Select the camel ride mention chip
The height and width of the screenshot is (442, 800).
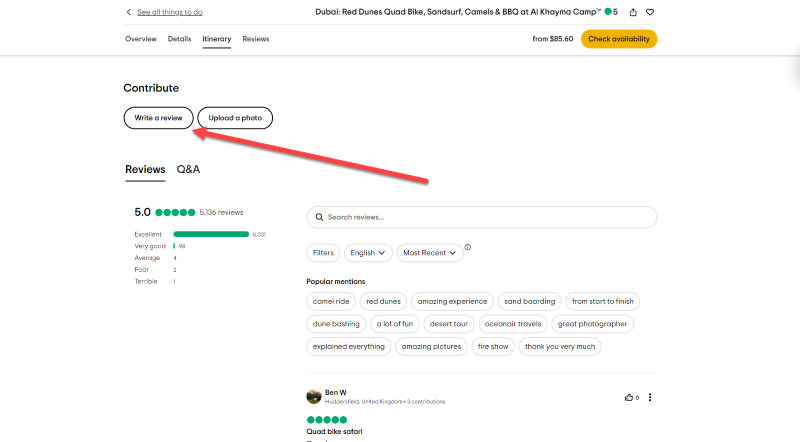[x=331, y=302]
